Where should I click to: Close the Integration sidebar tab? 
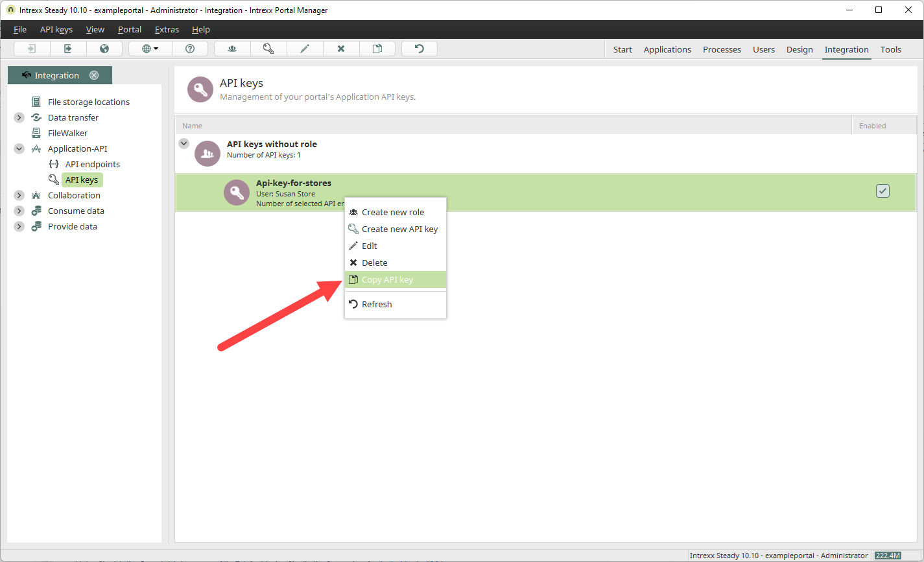coord(94,75)
